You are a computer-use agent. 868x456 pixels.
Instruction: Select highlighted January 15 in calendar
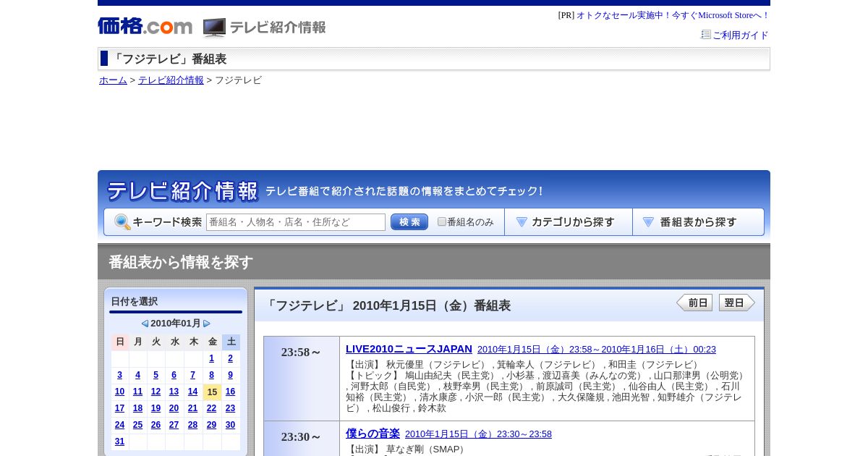(212, 392)
